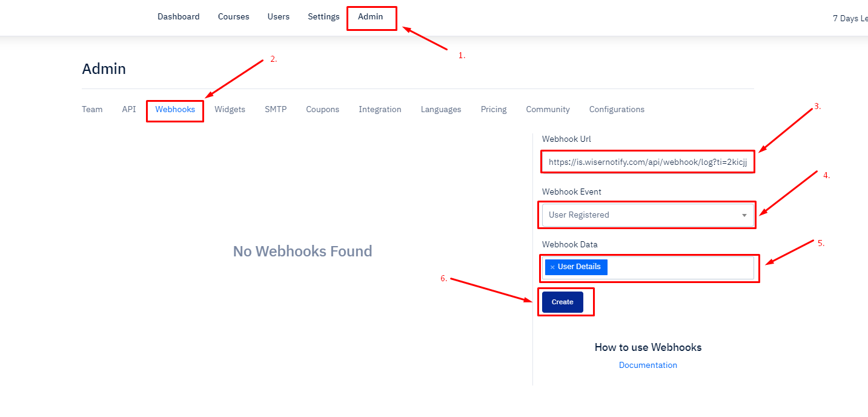Open the Courses menu item
Screen dimensions: 868x417
(234, 17)
